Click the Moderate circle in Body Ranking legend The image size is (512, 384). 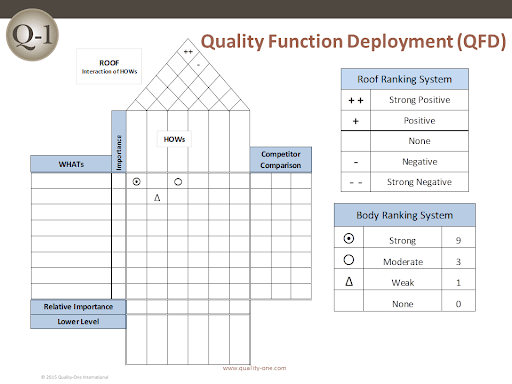tap(349, 260)
